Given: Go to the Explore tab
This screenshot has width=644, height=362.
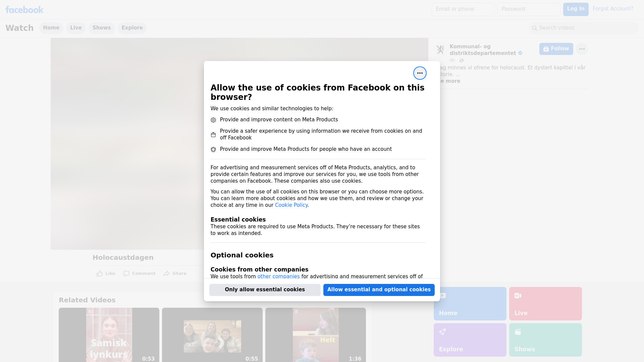Looking at the screenshot, I should [x=132, y=28].
